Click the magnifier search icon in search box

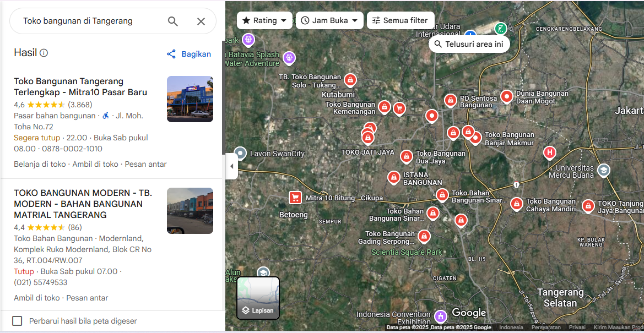(173, 21)
